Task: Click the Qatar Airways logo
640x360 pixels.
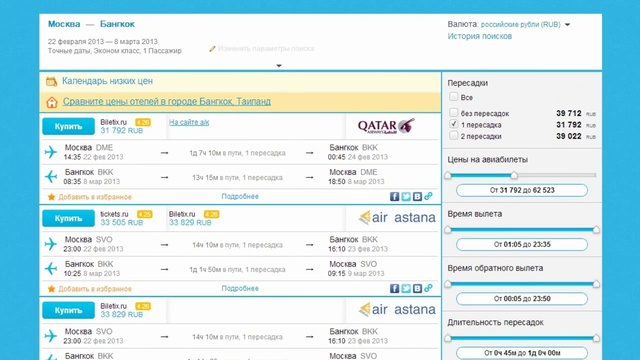Action: coord(386,126)
